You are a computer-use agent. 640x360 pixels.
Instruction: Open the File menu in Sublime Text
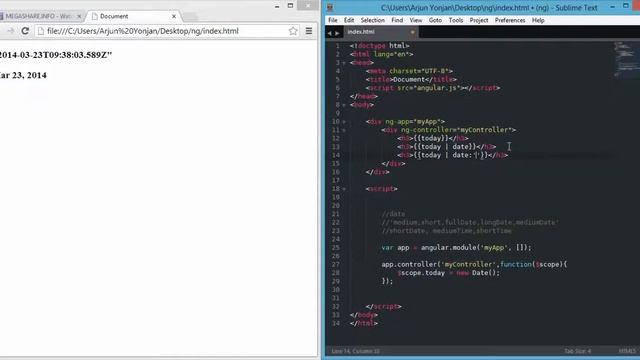[x=333, y=20]
